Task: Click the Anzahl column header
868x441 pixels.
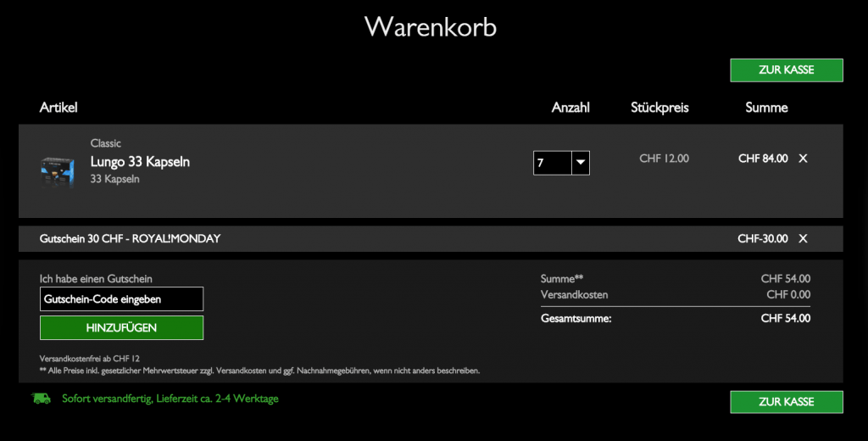Action: click(570, 108)
